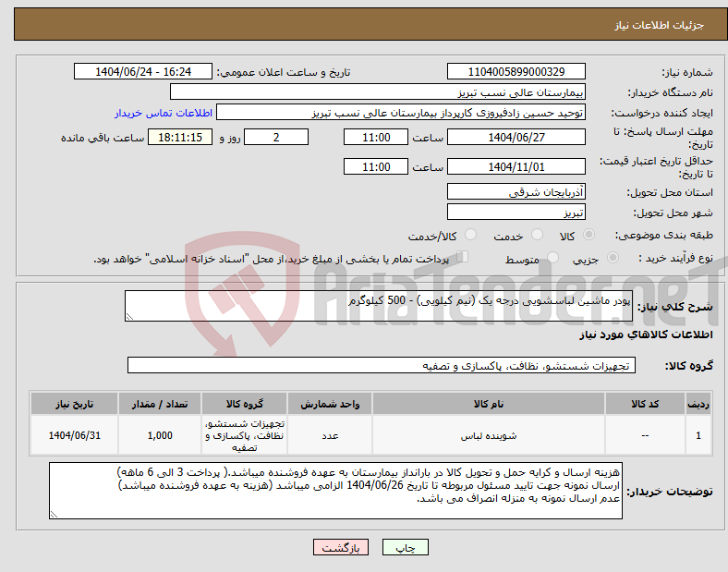This screenshot has width=728, height=572.
Task: Click the announcement date field 1404/06/24 - 16:24
Action: (x=143, y=72)
